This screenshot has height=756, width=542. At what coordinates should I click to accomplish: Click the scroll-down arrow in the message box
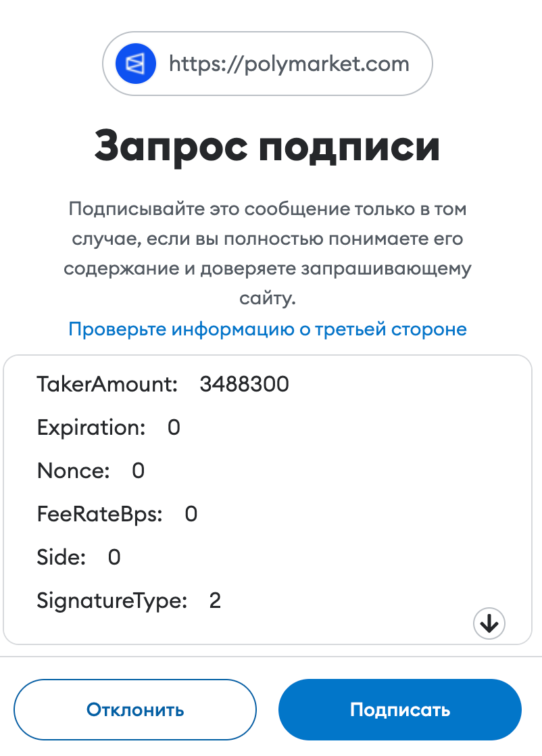click(x=489, y=623)
